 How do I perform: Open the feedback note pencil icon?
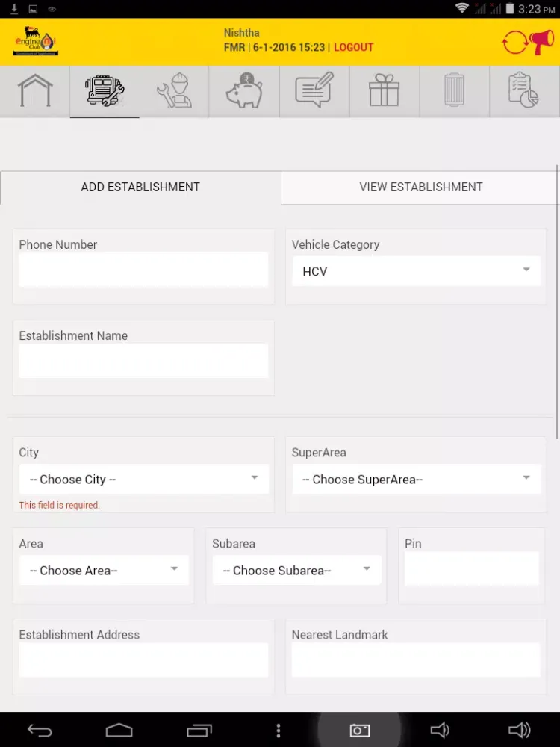point(314,91)
